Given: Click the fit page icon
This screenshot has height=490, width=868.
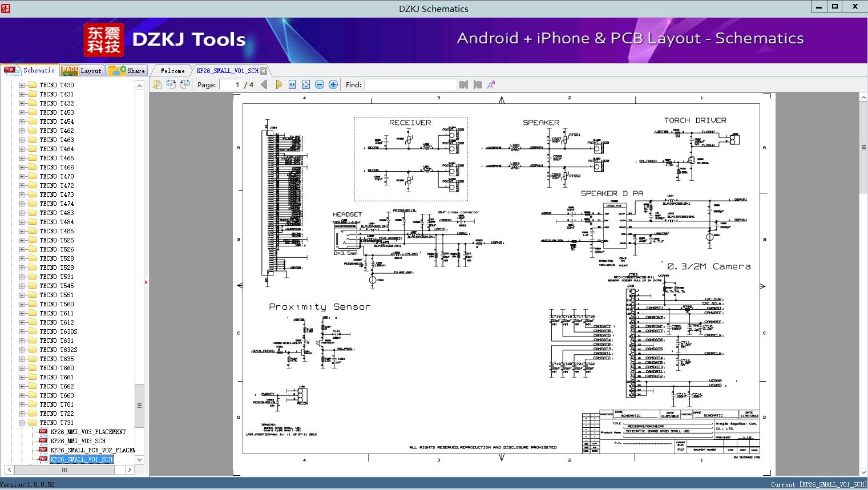Looking at the screenshot, I should 306,84.
